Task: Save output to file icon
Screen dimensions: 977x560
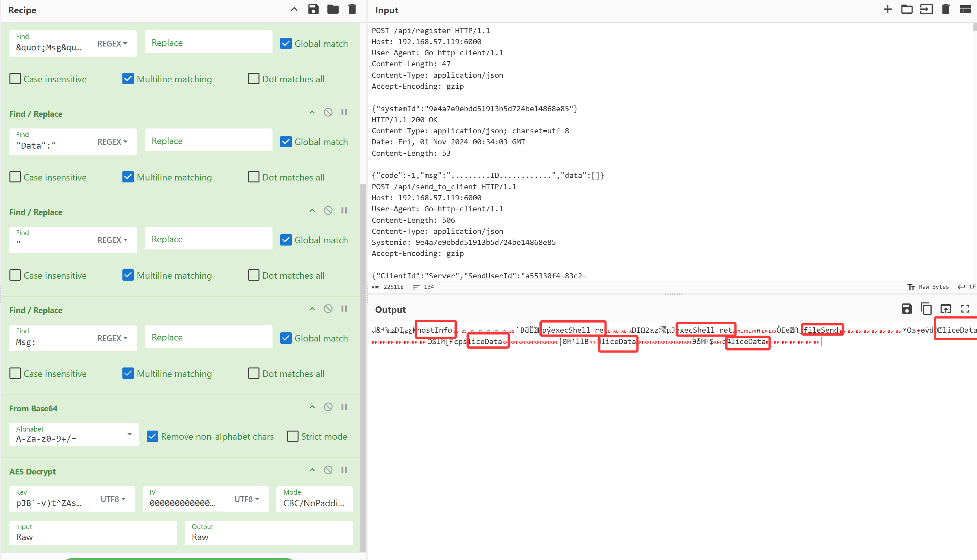Action: coord(907,309)
